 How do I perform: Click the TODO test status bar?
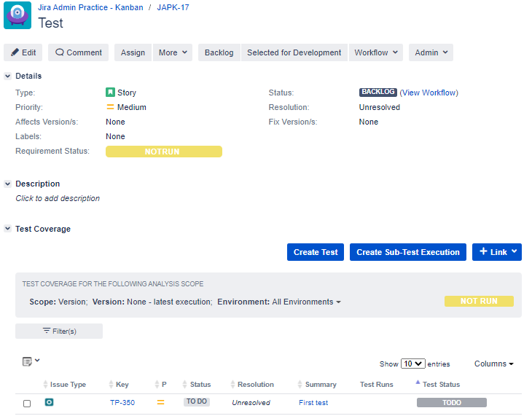tap(452, 403)
